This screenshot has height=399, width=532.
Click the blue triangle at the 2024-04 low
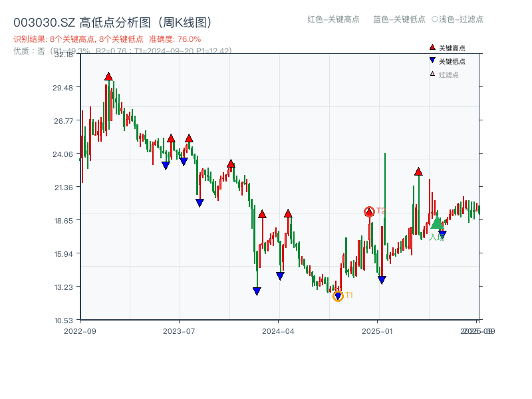pyautogui.click(x=280, y=275)
